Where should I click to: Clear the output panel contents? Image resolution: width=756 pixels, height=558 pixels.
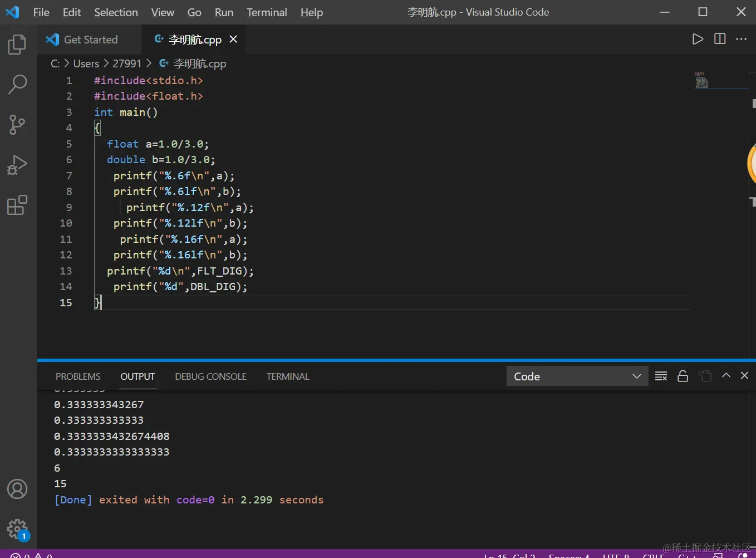tap(661, 376)
